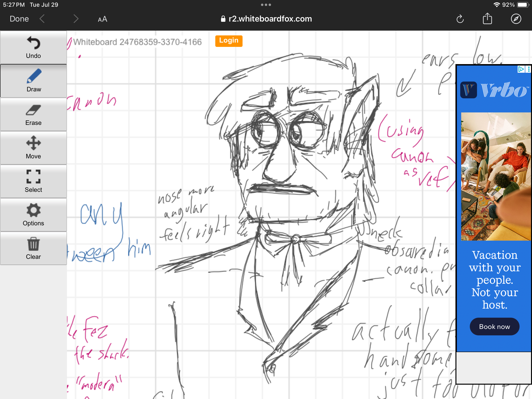The height and width of the screenshot is (399, 532).
Task: Reload the page with refresh icon
Action: point(460,19)
